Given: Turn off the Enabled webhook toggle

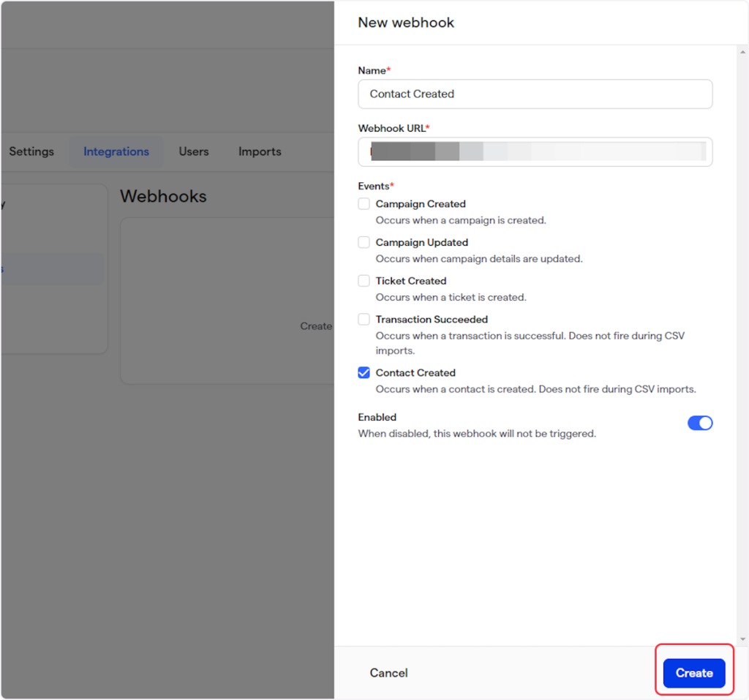Looking at the screenshot, I should pyautogui.click(x=699, y=424).
